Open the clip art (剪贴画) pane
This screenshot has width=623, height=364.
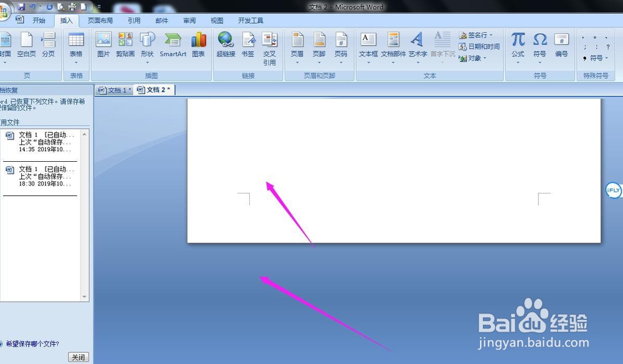pyautogui.click(x=125, y=45)
